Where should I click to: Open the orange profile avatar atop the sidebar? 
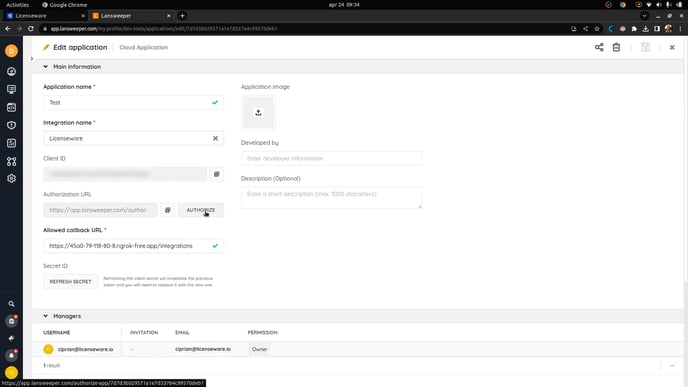[x=11, y=51]
